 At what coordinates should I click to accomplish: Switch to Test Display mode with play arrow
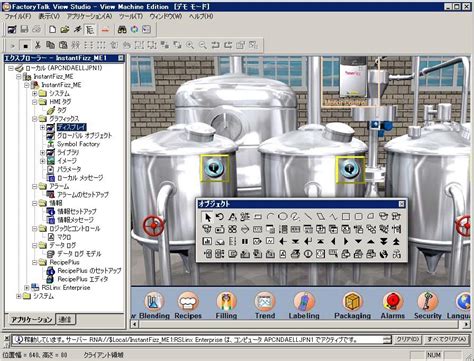click(x=13, y=45)
